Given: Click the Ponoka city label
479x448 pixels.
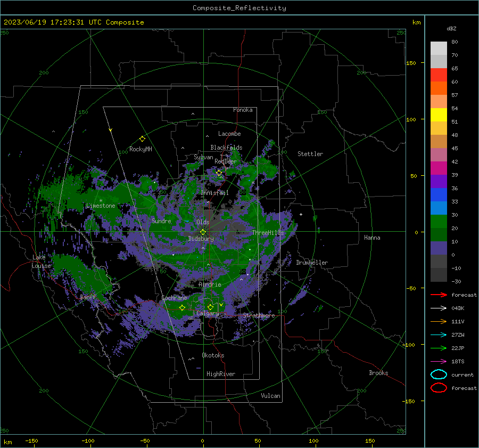Looking at the screenshot, I should (x=243, y=110).
